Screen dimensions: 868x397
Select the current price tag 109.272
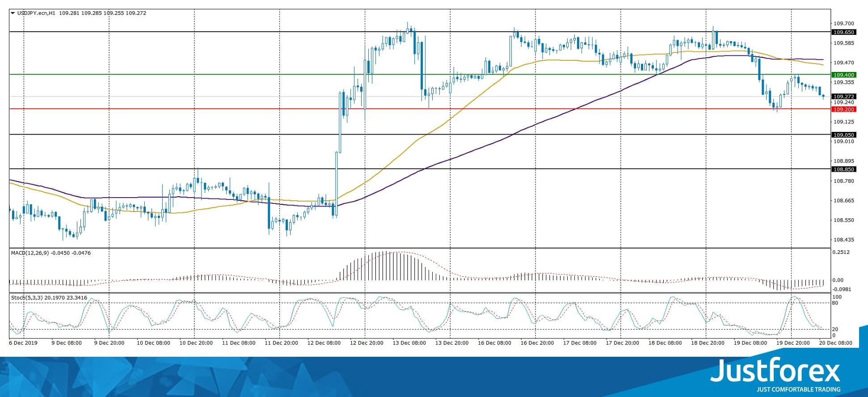pos(843,97)
